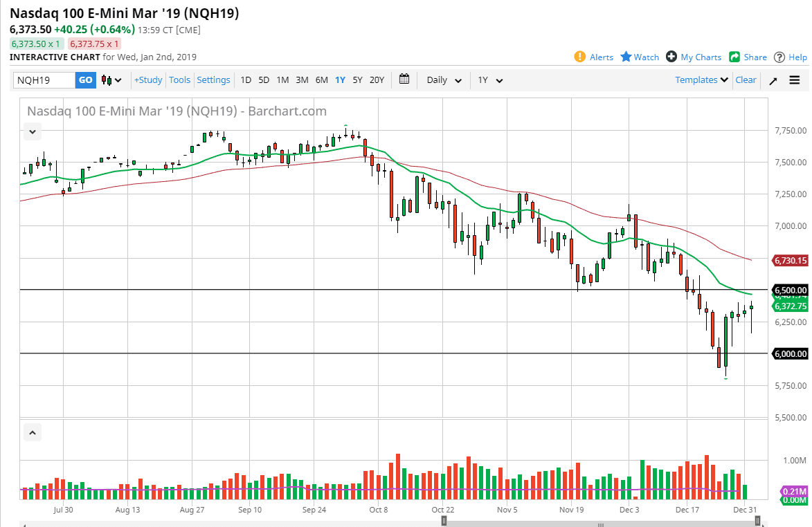Click the Help question mark icon

[x=778, y=57]
